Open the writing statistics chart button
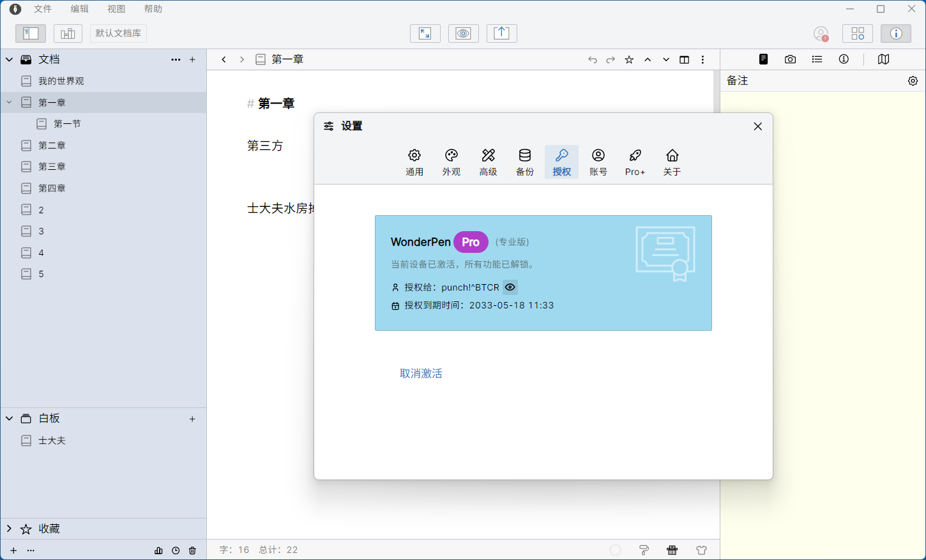The width and height of the screenshot is (926, 560). (68, 33)
